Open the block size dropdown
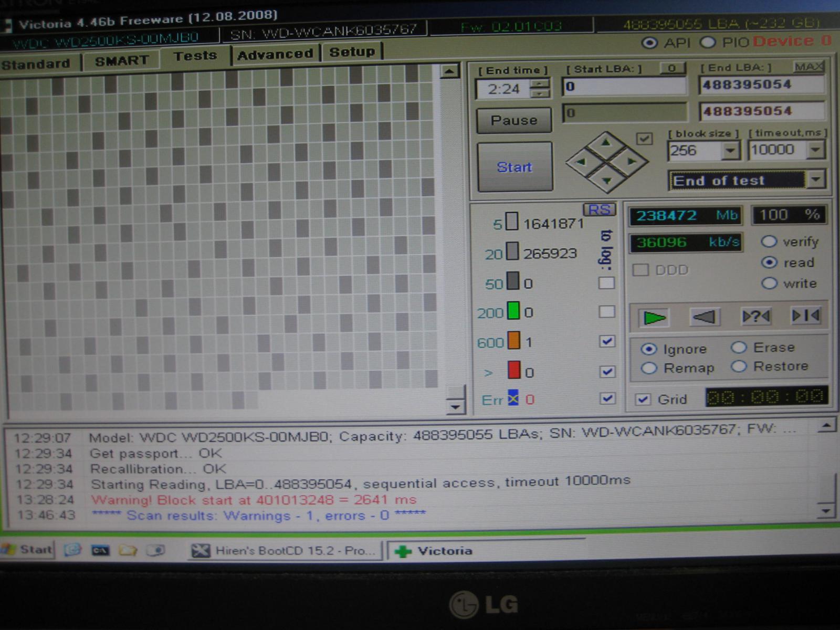Screen dimensions: 840x630 730,151
